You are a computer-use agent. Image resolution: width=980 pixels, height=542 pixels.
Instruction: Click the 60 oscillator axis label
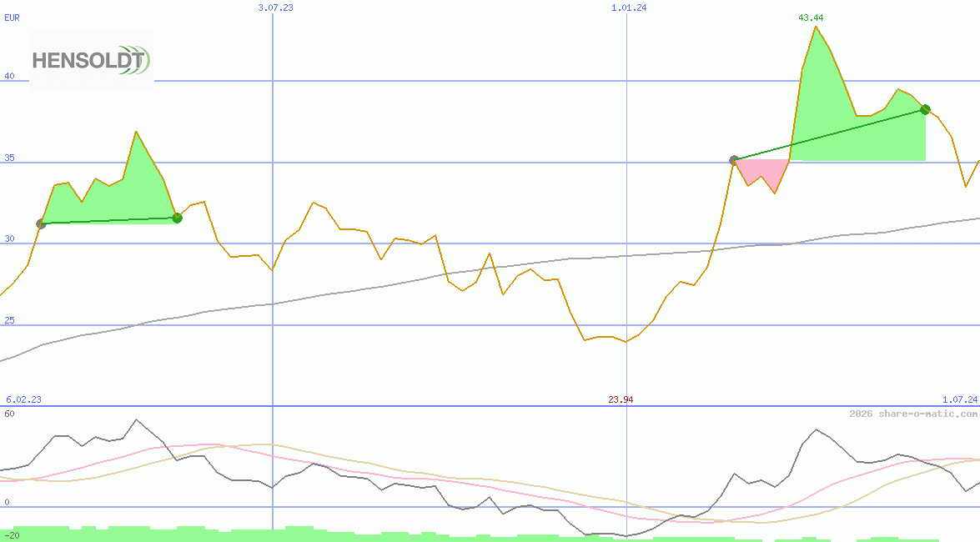10,413
